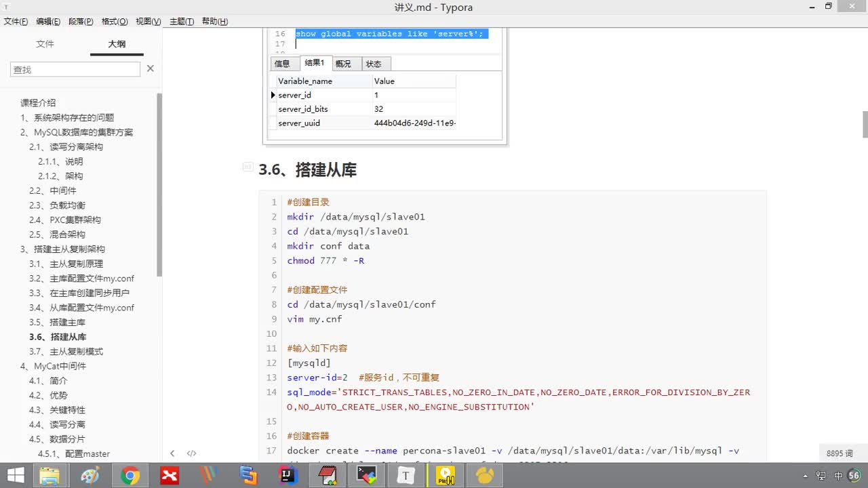
Task: Open outline item 2.5、混合架构
Action: 57,234
